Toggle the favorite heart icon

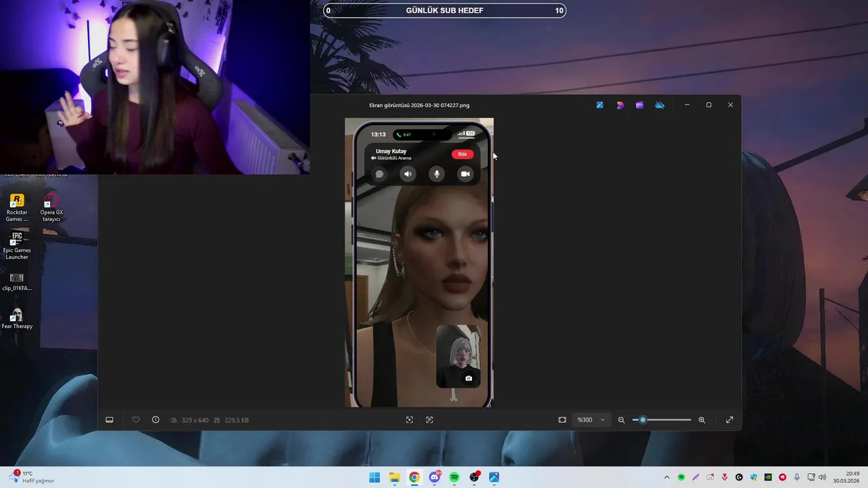[136, 420]
